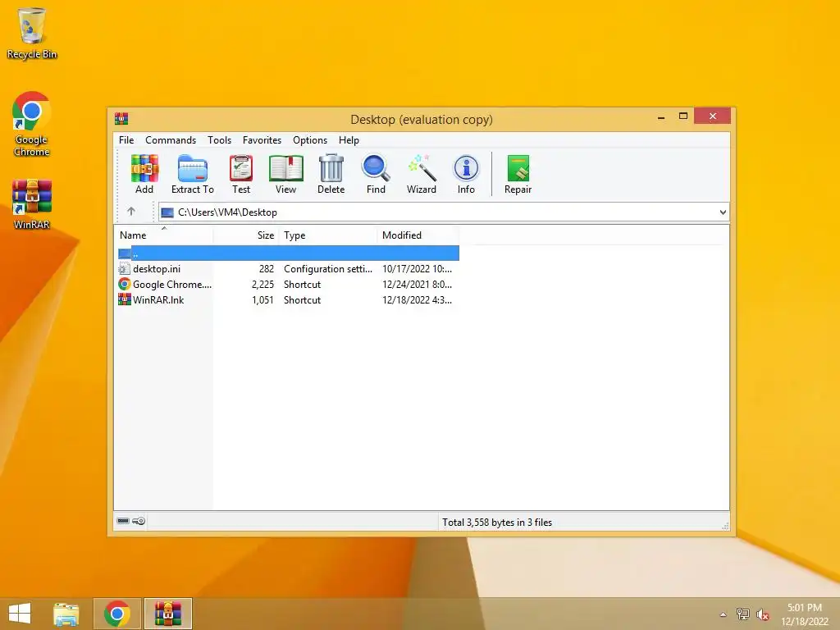
Task: Sort by the Name column header
Action: (164, 235)
